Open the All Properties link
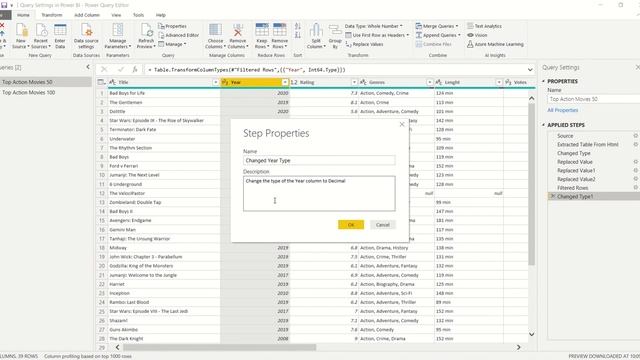The width and height of the screenshot is (640, 360). click(562, 110)
